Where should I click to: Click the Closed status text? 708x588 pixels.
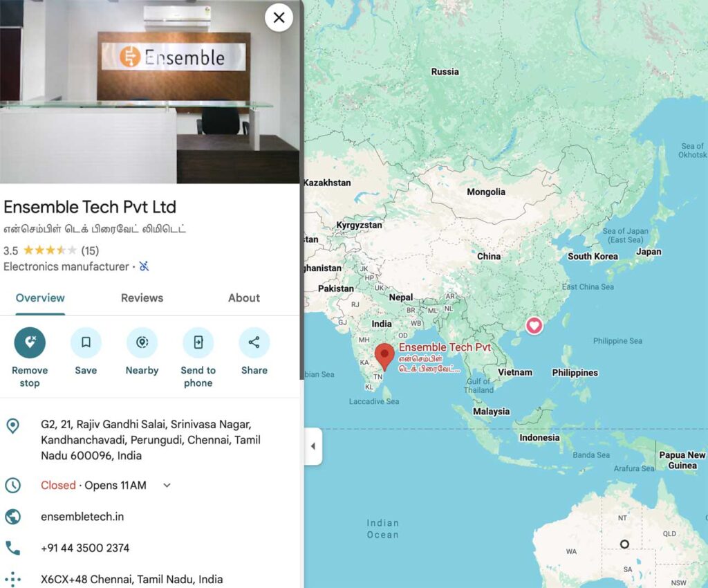[58, 486]
